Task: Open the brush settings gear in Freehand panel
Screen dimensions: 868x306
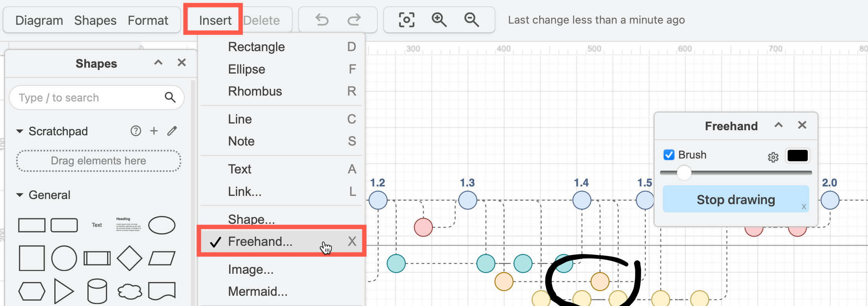Action: tap(773, 157)
